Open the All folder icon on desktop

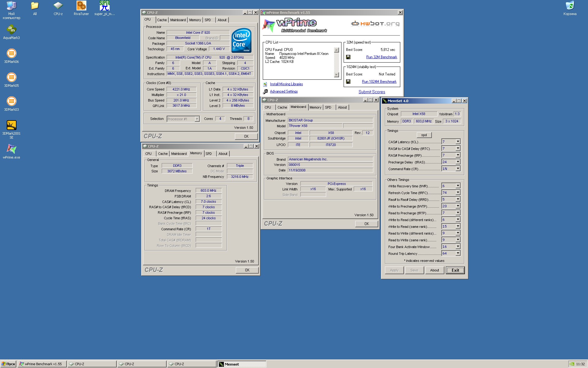click(35, 9)
